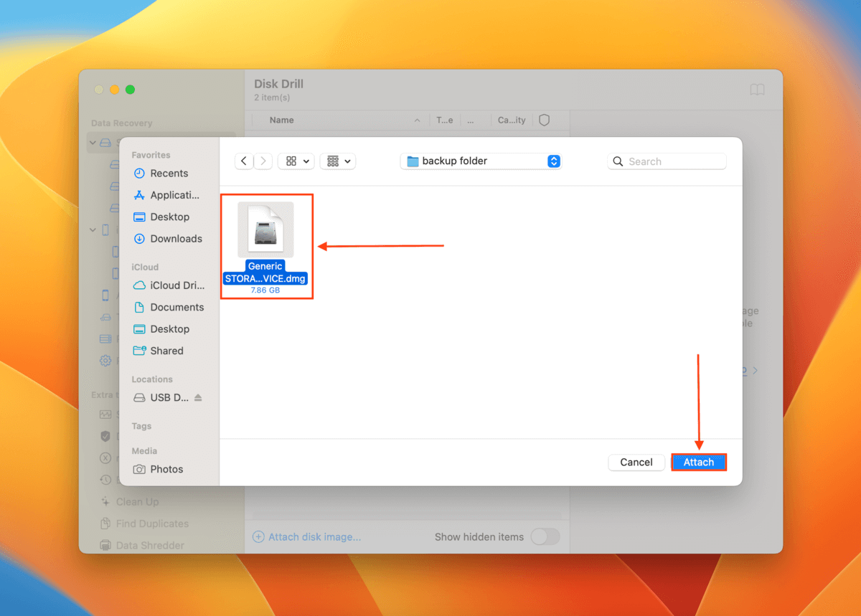861x616 pixels.
Task: Click the shield column header icon
Action: coord(545,120)
